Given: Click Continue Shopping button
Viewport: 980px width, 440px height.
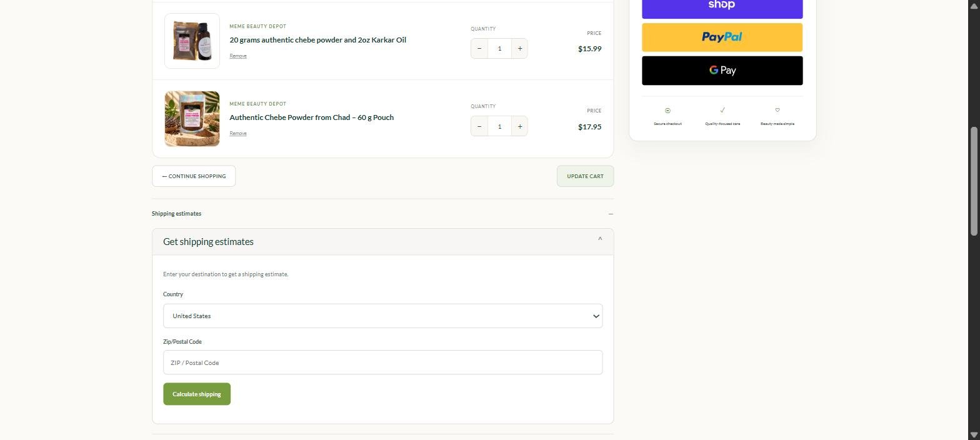Looking at the screenshot, I should pos(194,176).
